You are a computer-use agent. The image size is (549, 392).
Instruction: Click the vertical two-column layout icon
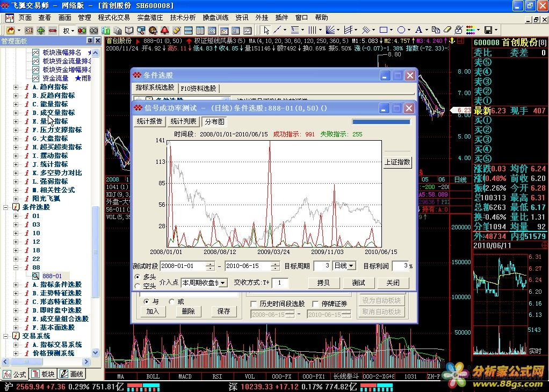pos(200,31)
